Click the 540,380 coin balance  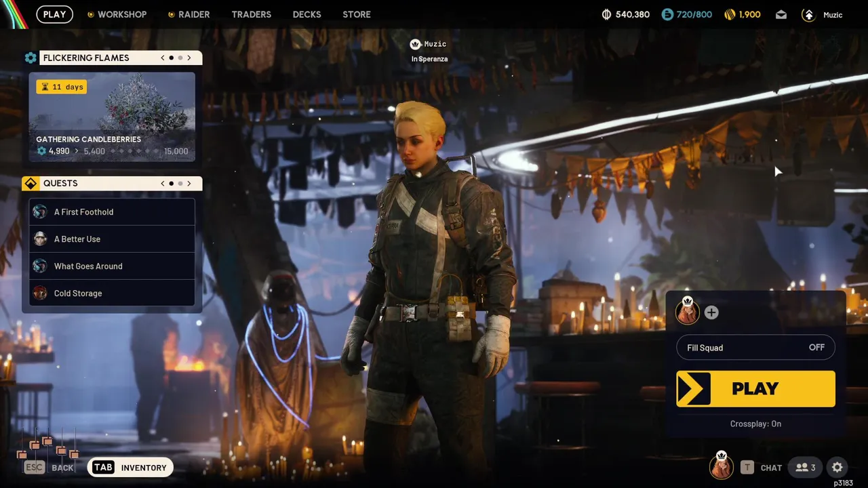click(x=625, y=14)
